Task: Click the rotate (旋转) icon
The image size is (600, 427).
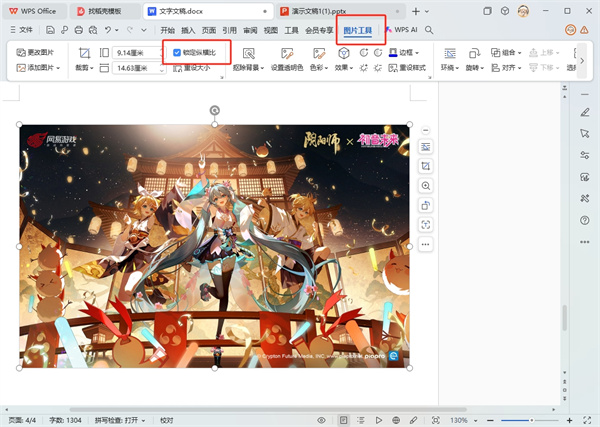Action: click(x=474, y=54)
